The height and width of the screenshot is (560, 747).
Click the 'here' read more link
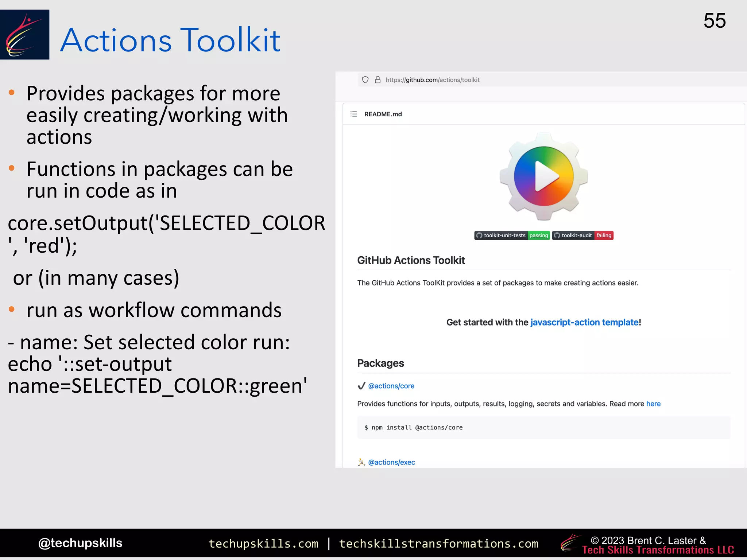pyautogui.click(x=653, y=404)
